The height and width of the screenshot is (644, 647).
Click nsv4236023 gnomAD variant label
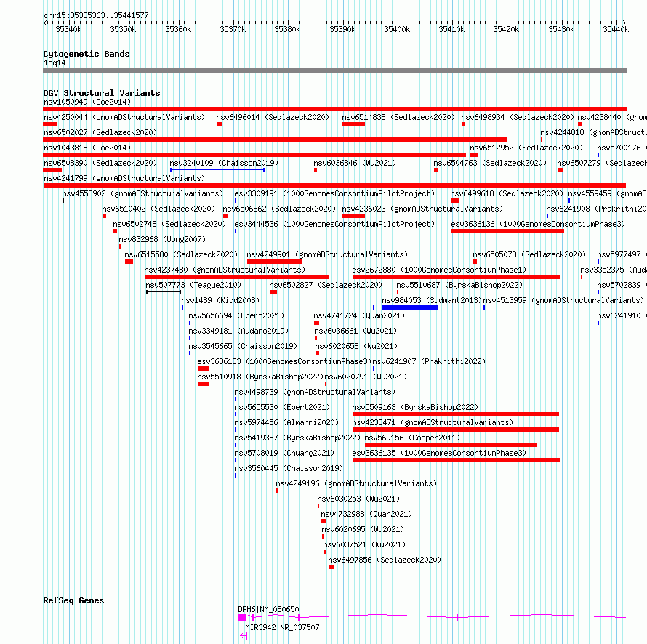click(422, 209)
